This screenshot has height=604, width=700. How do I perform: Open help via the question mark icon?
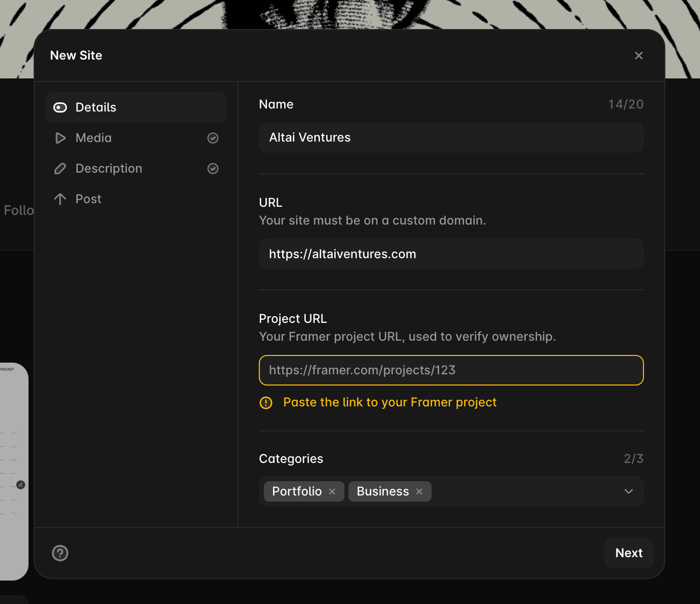[60, 553]
